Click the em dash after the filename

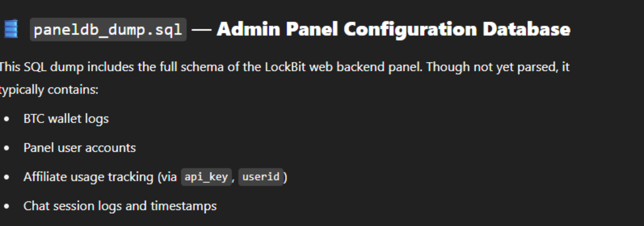[202, 30]
